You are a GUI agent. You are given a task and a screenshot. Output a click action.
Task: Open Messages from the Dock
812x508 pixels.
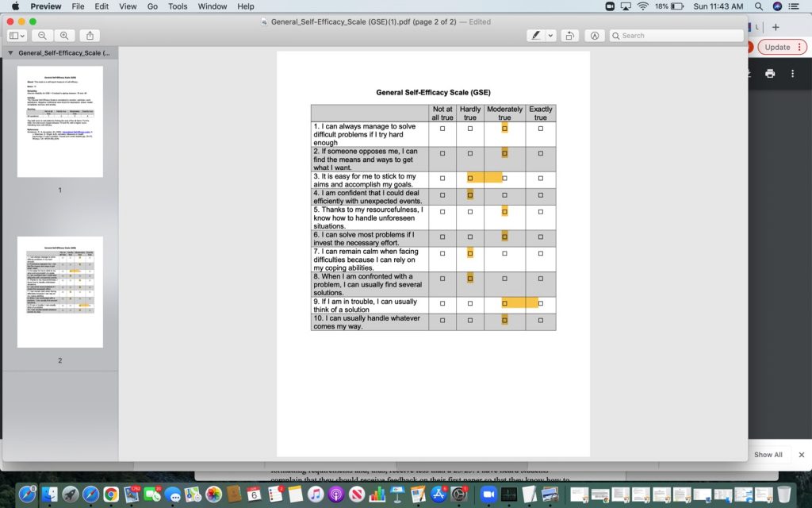[x=173, y=495]
